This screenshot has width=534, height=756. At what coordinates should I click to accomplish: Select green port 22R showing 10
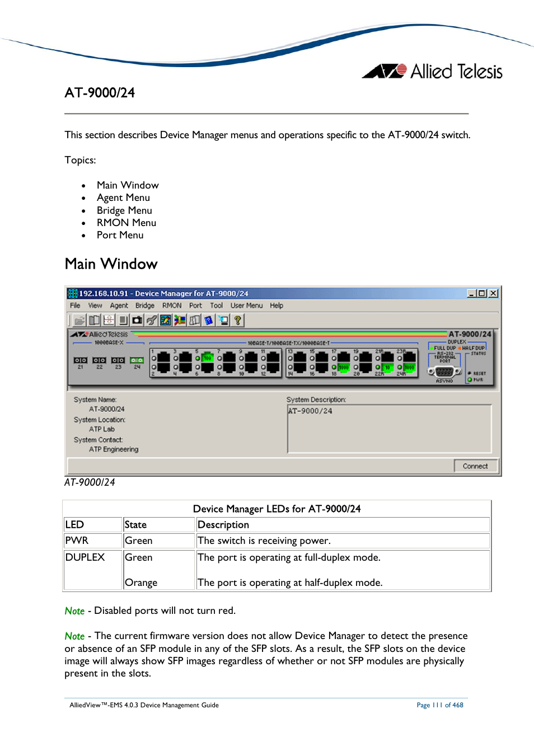point(387,367)
